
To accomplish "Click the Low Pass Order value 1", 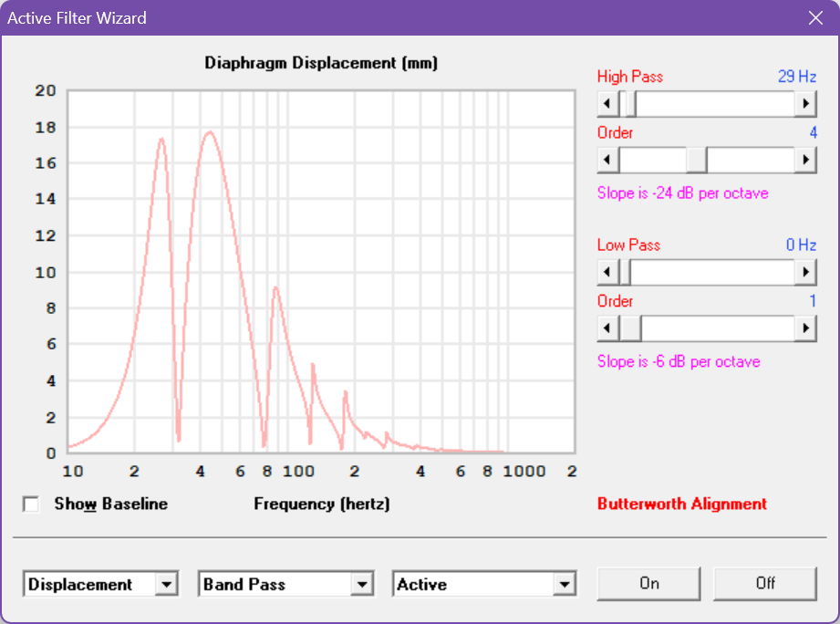I will point(814,301).
